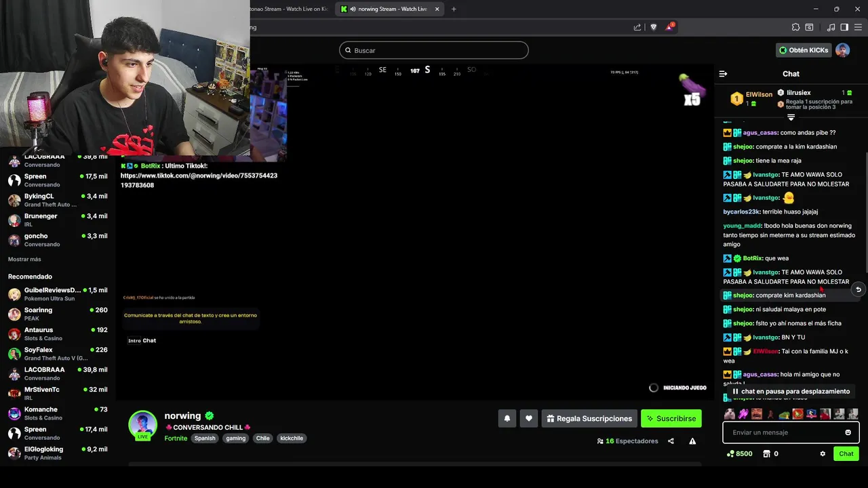Click the Obtén KICKs button
The image size is (868, 488).
click(x=804, y=50)
